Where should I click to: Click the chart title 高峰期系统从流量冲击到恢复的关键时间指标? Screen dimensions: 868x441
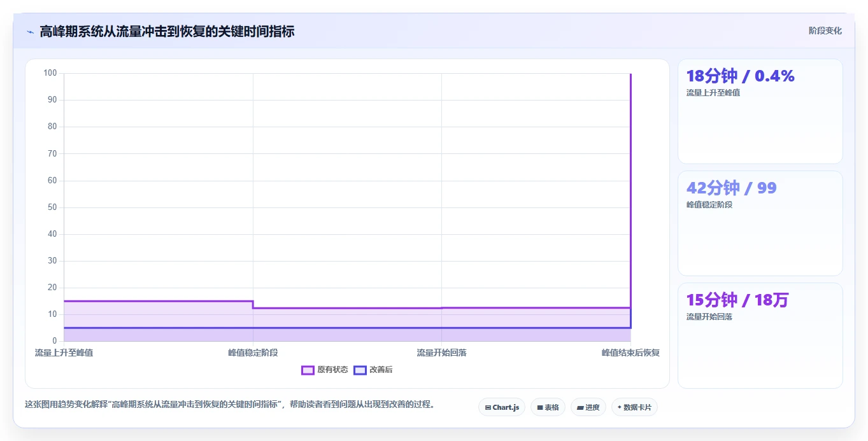(167, 31)
